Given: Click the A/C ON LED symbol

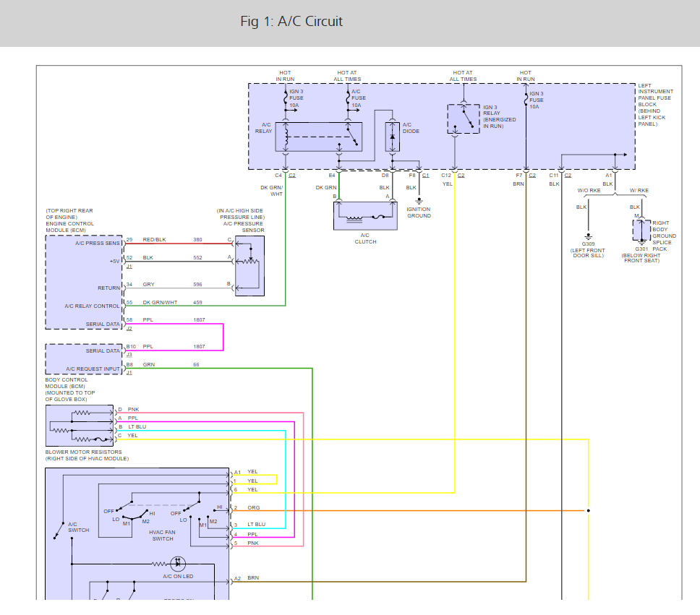Looking at the screenshot, I should click(178, 563).
